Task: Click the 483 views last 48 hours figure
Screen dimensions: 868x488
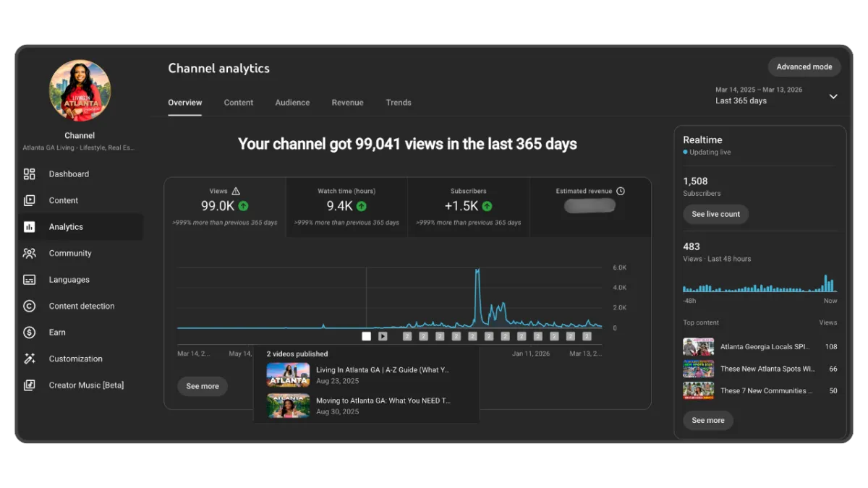Action: pyautogui.click(x=691, y=247)
